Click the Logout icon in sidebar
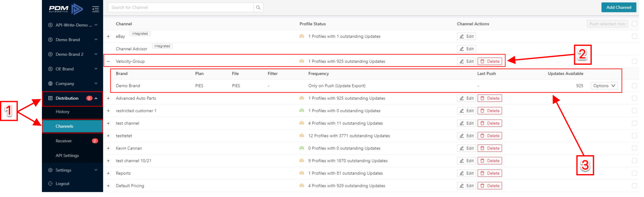644x197 pixels. pos(50,183)
